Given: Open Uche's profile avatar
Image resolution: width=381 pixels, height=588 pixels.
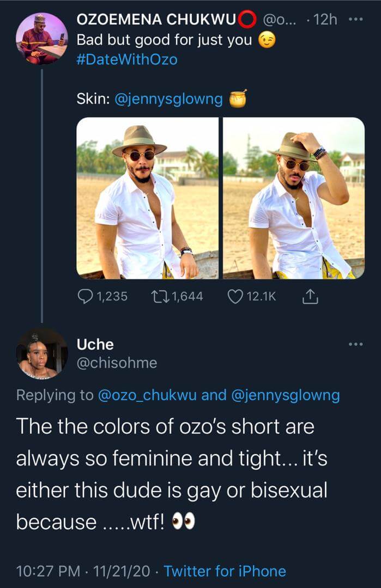Looking at the screenshot, I should [x=41, y=354].
